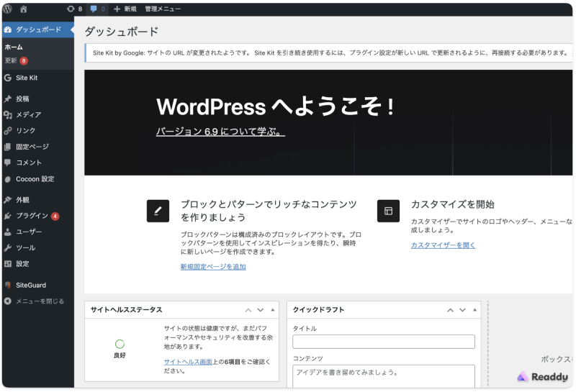Click the タイトル input field

point(384,342)
